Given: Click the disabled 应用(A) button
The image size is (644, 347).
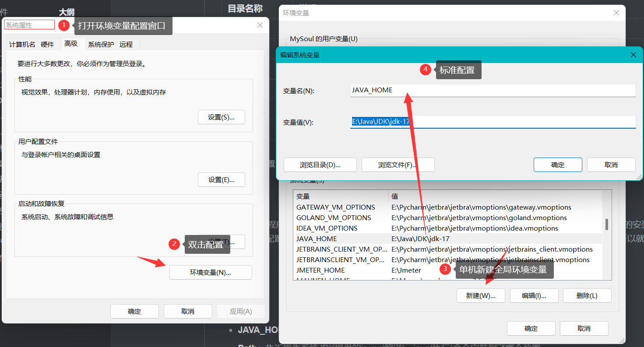Looking at the screenshot, I should (241, 312).
